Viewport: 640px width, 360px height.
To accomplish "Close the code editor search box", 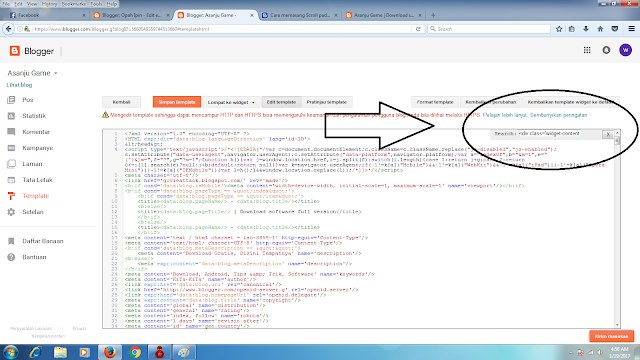I will click(608, 134).
